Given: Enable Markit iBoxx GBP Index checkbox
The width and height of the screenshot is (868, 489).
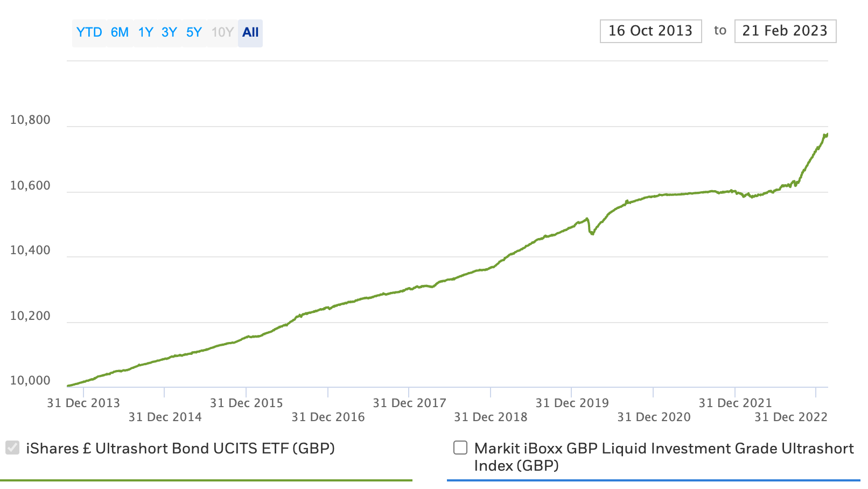Looking at the screenshot, I should point(460,448).
